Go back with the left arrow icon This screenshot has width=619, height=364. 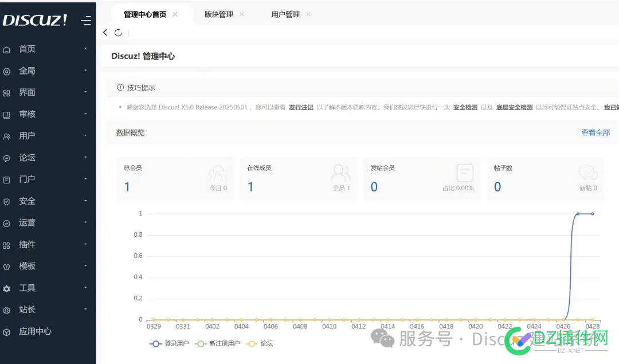click(105, 32)
